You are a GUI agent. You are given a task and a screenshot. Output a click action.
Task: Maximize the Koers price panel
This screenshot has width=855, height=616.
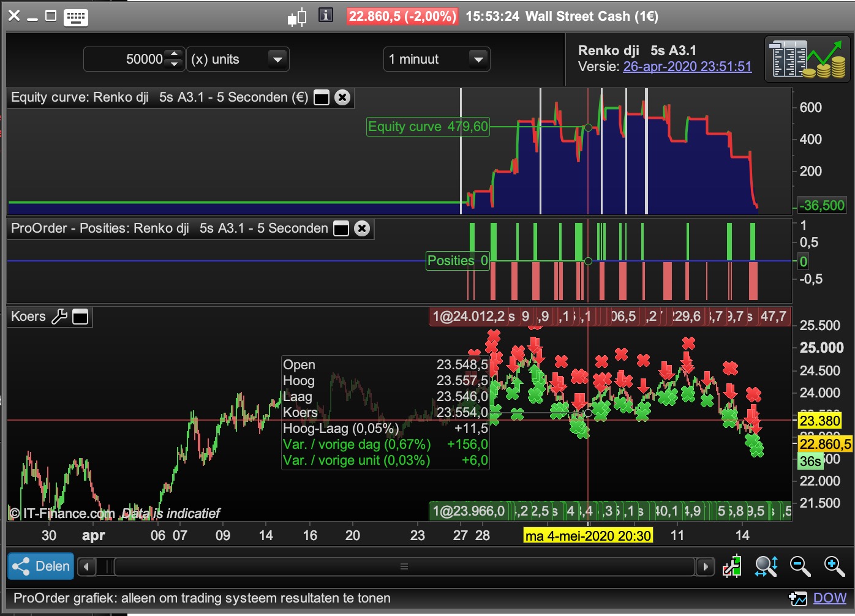(x=80, y=317)
